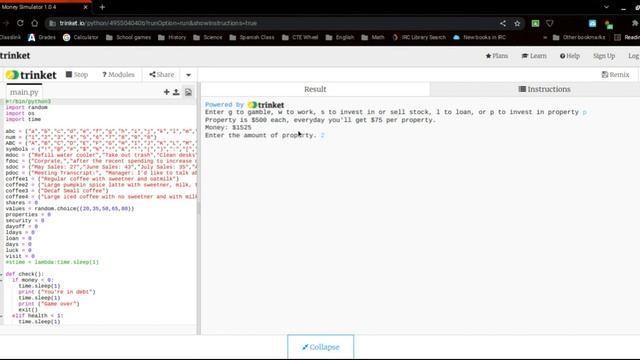Image resolution: width=640 pixels, height=360 pixels.
Task: Open the tab search dropdown chevron
Action: coord(606,7)
